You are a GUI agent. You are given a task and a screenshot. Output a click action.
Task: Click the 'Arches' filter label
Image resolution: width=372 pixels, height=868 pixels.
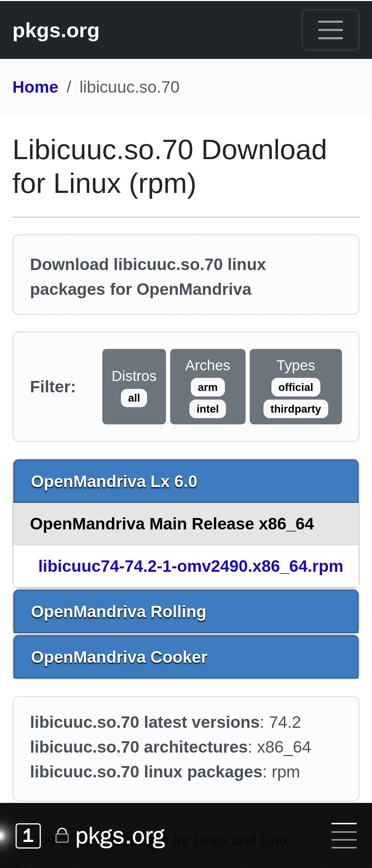[x=208, y=365]
